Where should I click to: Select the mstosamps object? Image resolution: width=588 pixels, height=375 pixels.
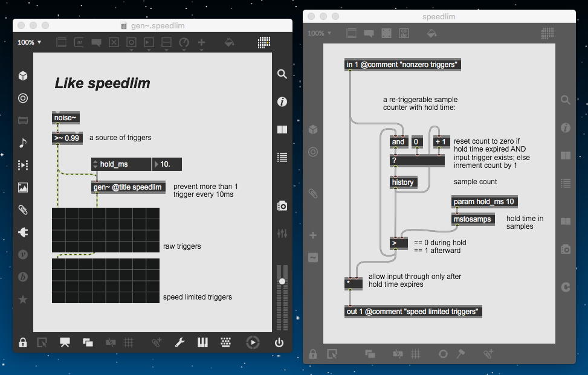(473, 219)
